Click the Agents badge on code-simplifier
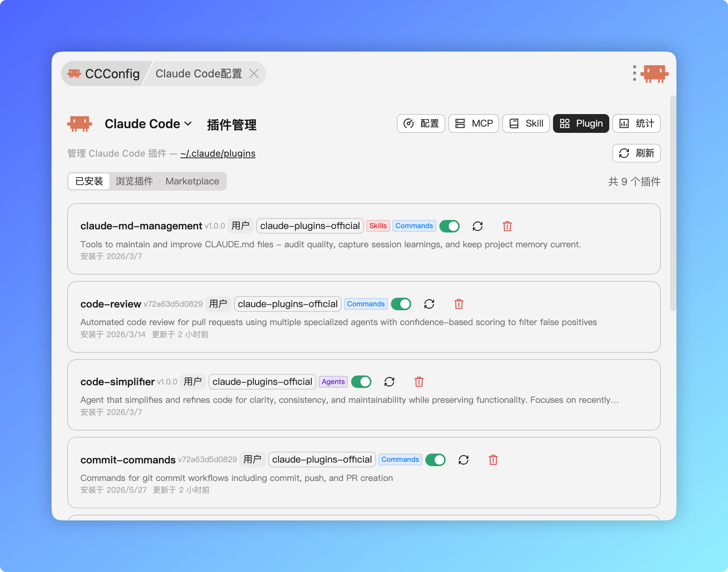The width and height of the screenshot is (728, 572). (x=333, y=382)
